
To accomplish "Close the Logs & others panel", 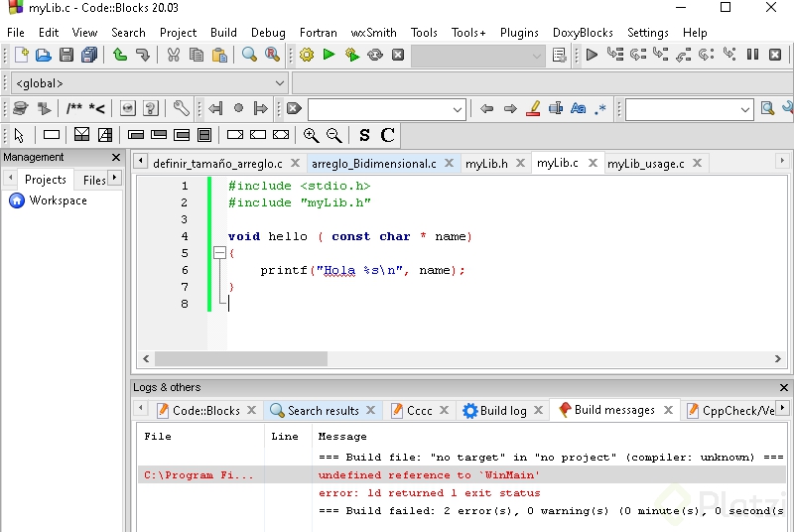I will pyautogui.click(x=783, y=388).
